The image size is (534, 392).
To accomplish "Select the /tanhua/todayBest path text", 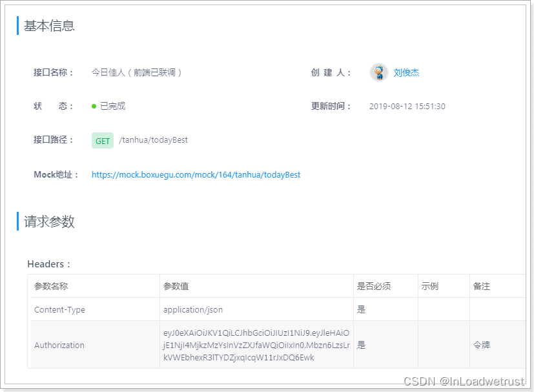I will pos(153,140).
